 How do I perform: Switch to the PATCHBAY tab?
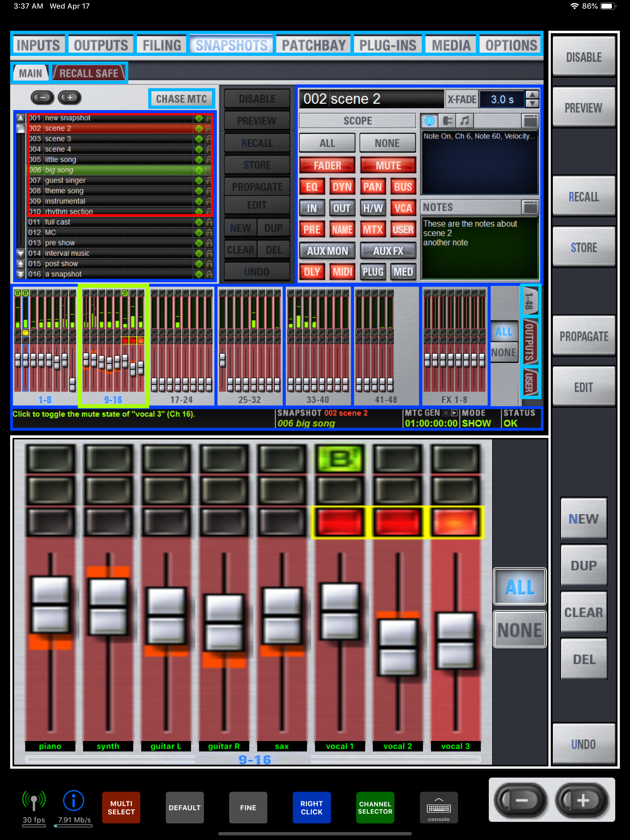[314, 45]
